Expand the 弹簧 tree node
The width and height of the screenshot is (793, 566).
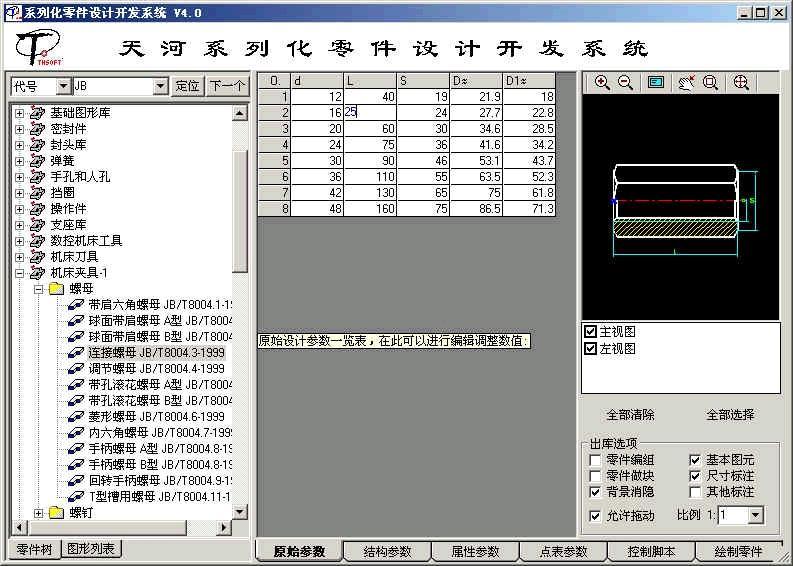click(19, 161)
